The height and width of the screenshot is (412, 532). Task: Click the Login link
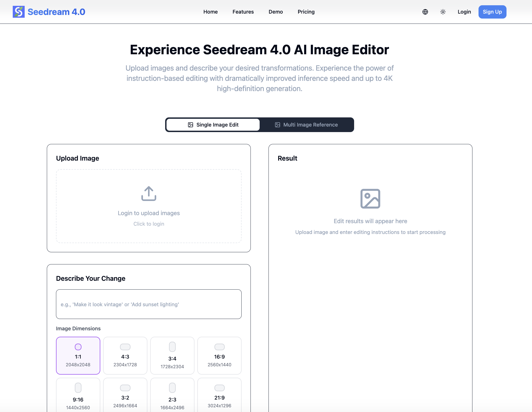pyautogui.click(x=464, y=12)
